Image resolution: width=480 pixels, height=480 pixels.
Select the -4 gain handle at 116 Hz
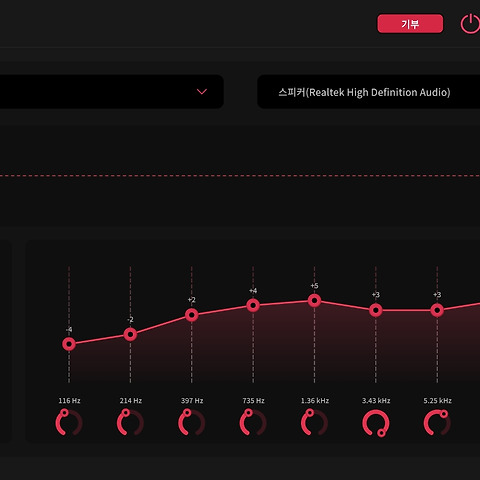tap(69, 344)
